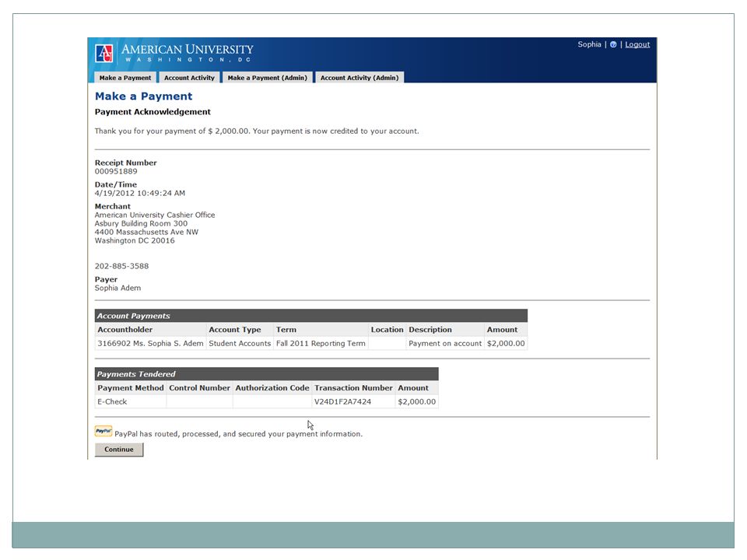Click the E-Check payment method cell
This screenshot has height=560, width=747.
(131, 402)
